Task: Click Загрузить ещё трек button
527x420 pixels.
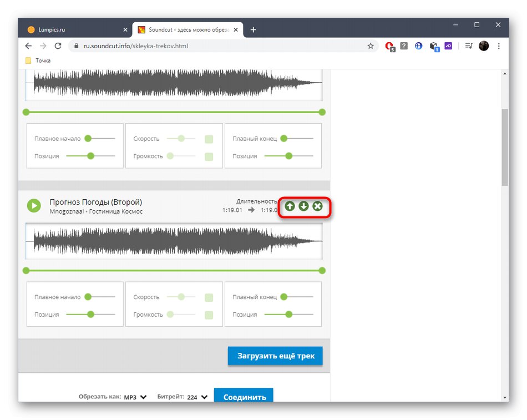Action: click(x=275, y=356)
